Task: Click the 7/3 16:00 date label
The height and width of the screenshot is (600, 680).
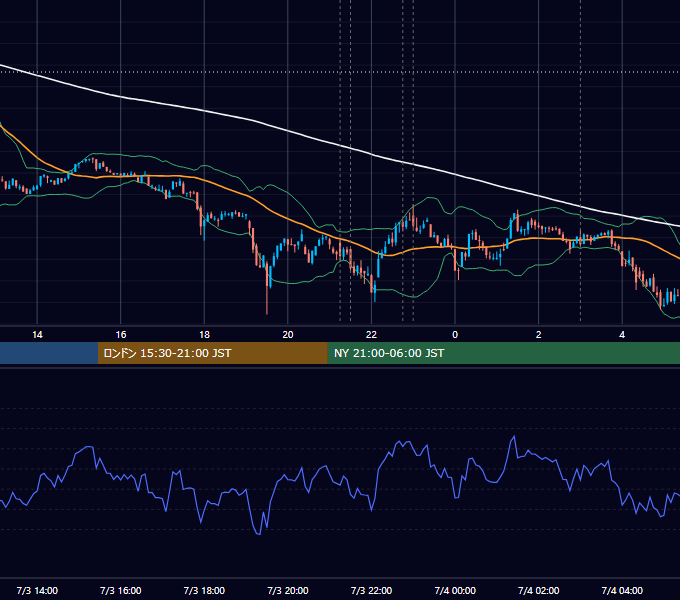Action: [121, 590]
